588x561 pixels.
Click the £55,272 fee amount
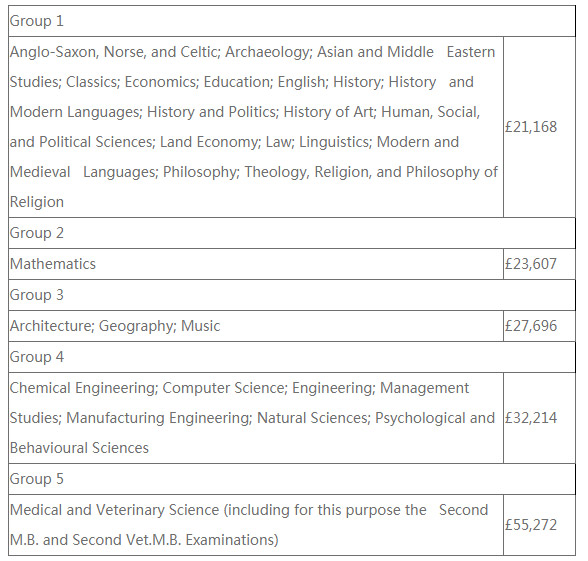click(x=531, y=525)
